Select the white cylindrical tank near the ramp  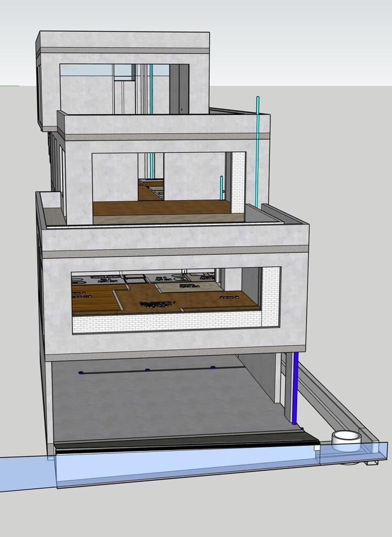pyautogui.click(x=346, y=439)
